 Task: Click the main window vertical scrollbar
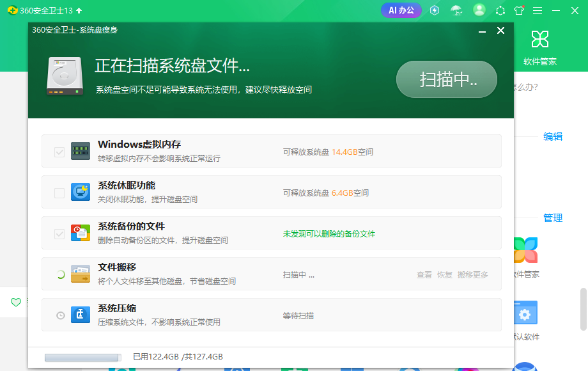tap(583, 309)
